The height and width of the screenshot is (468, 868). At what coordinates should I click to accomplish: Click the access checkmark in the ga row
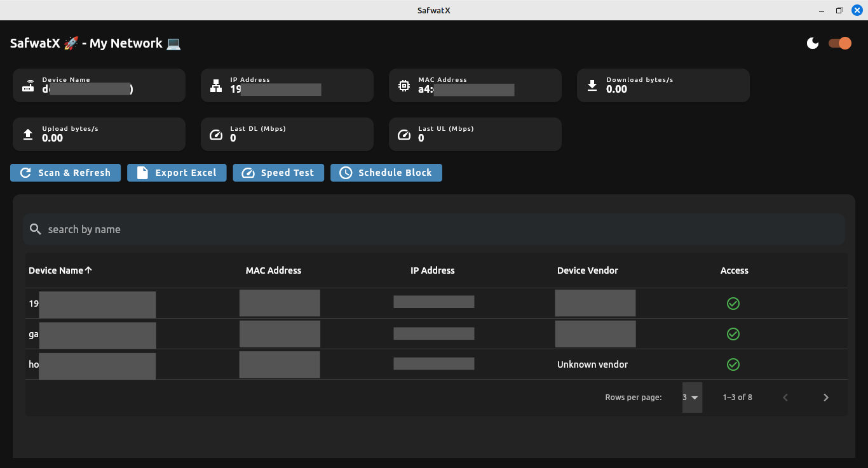coord(733,334)
